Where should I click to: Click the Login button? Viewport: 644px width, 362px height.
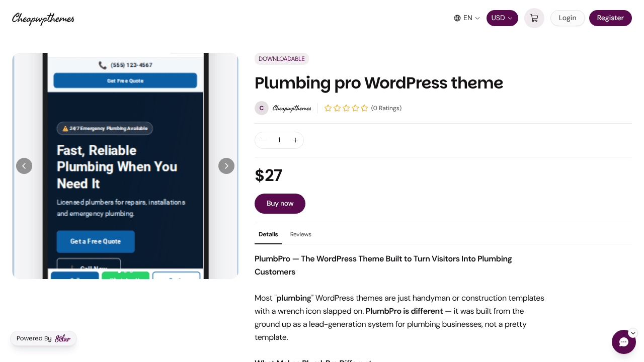[568, 18]
